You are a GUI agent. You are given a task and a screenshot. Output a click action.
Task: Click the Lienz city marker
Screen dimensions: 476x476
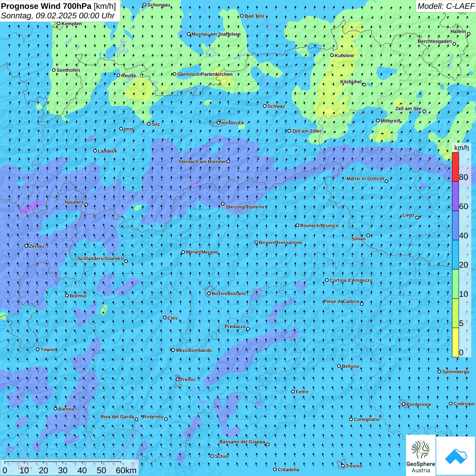(x=417, y=218)
